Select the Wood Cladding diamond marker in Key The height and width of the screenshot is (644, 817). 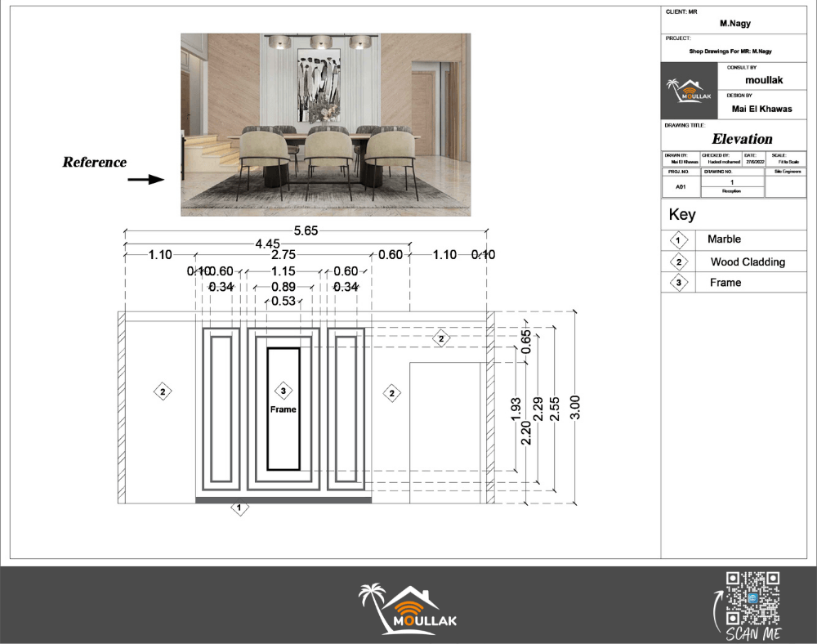point(678,262)
